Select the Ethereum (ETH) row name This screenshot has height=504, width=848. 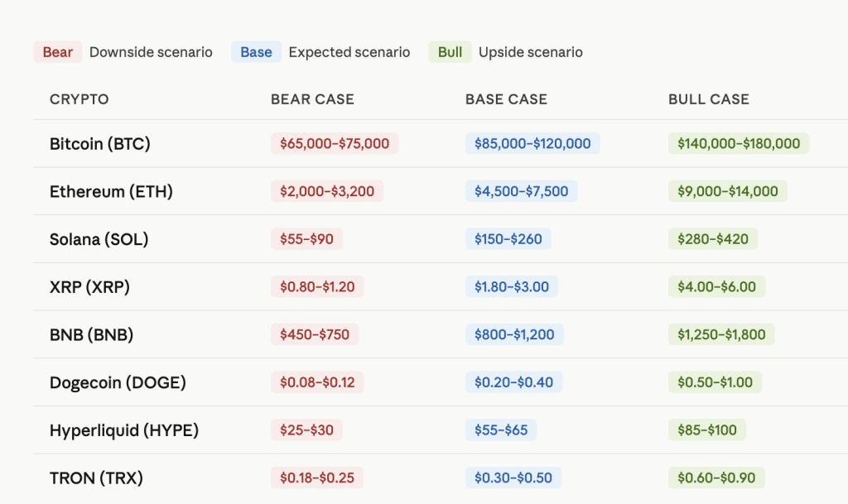pos(112,191)
